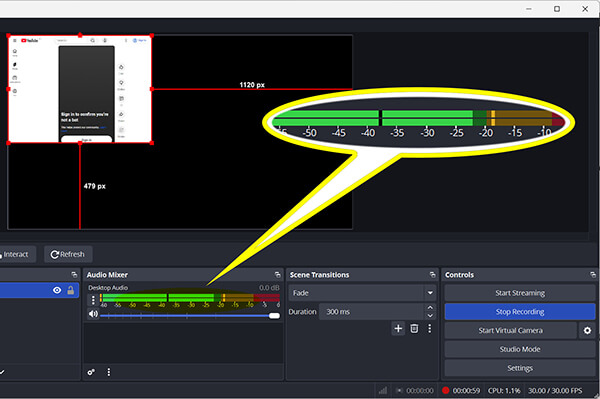This screenshot has width=600, height=399.
Task: Pop out the Controls dock icon
Action: 593,275
